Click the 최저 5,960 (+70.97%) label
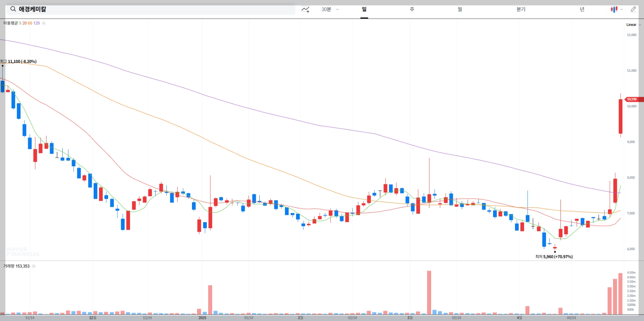Screen dimensions: 644x321 pos(554,257)
